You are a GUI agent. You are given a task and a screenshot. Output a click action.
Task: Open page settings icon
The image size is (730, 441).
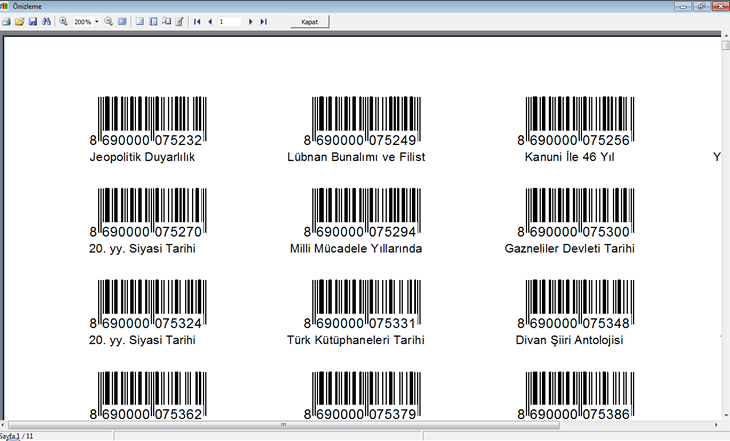pos(166,21)
